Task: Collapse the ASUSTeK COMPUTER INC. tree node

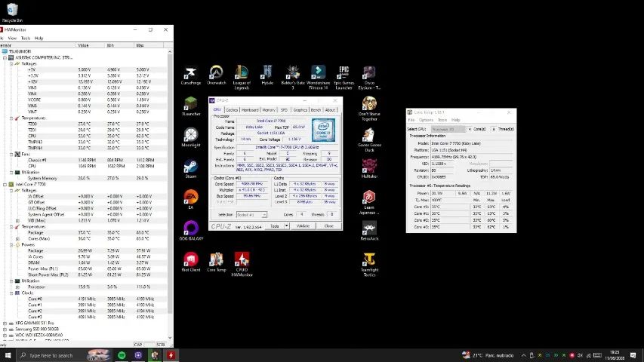Action: [5, 58]
